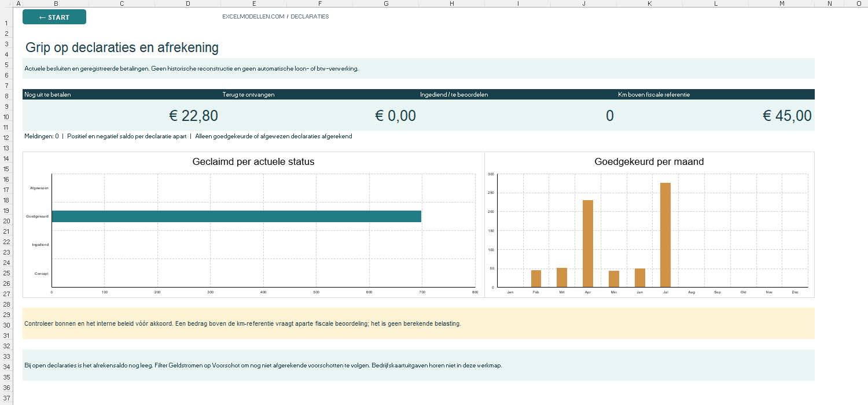Click the 'Goedgekeurd per maand' chart title
This screenshot has height=405, width=868.
tap(649, 161)
